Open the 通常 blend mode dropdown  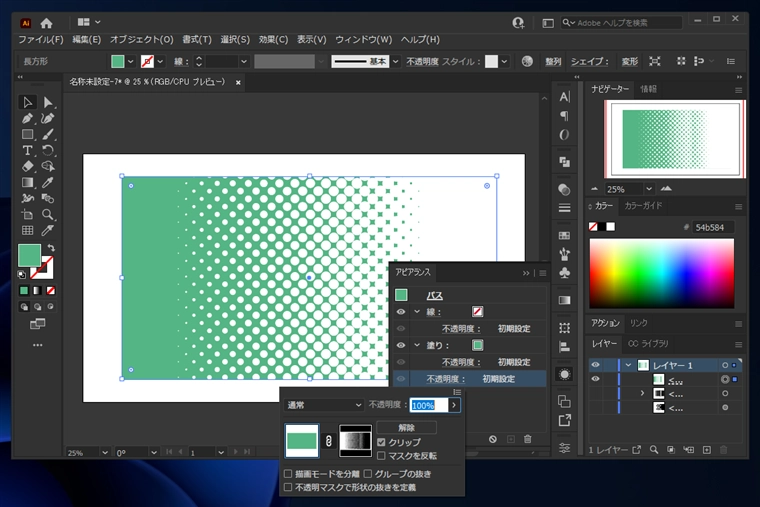point(324,405)
